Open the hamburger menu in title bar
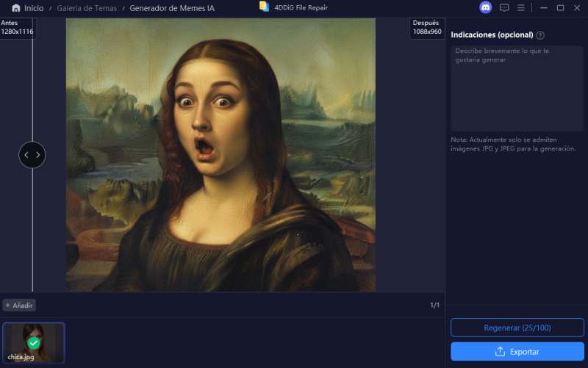 click(521, 7)
